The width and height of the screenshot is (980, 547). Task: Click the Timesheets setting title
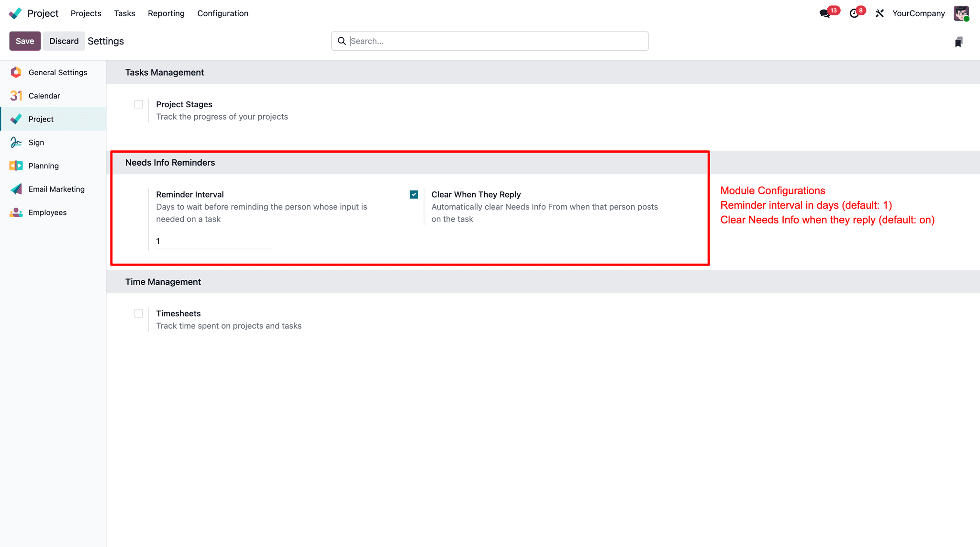click(178, 313)
